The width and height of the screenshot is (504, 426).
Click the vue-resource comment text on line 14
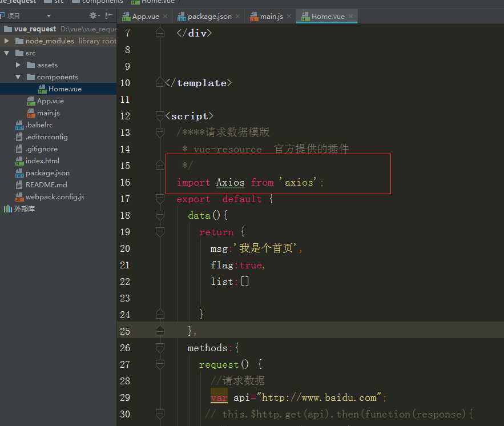(228, 149)
